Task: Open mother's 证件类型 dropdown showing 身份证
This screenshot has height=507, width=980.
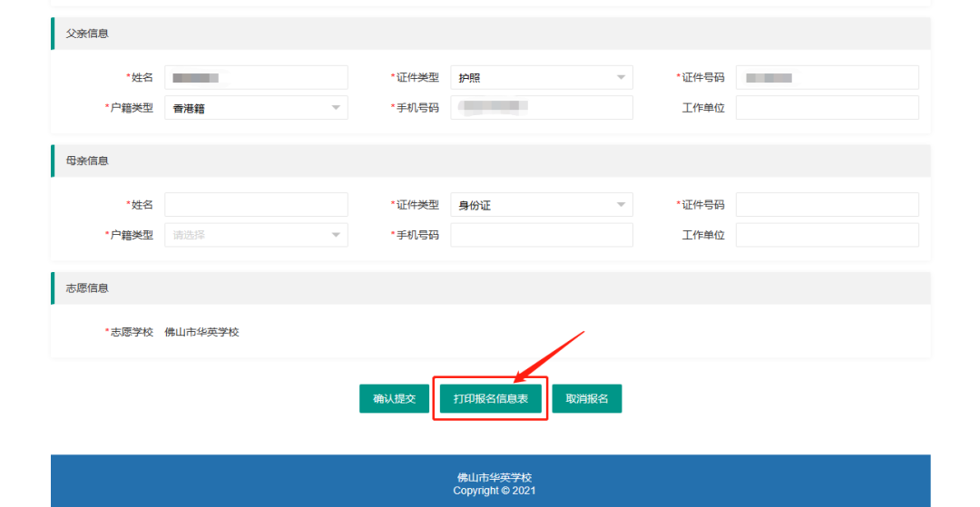Action: 541,205
